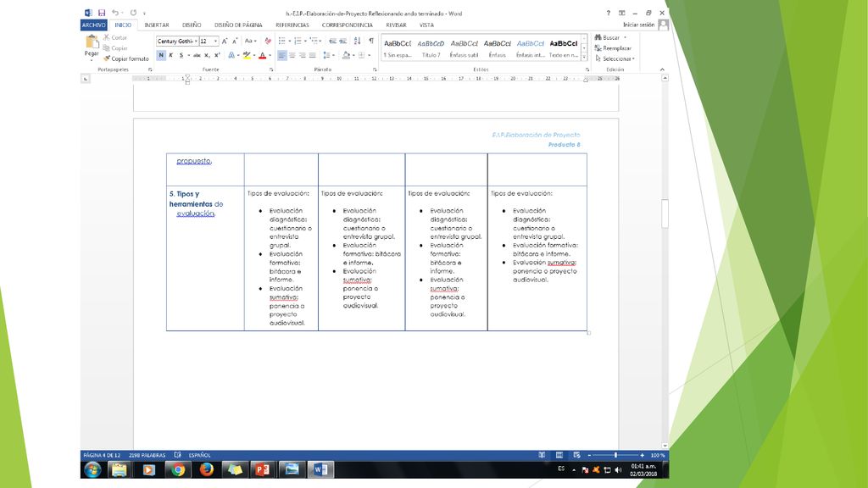Open ribbon display options

point(621,13)
